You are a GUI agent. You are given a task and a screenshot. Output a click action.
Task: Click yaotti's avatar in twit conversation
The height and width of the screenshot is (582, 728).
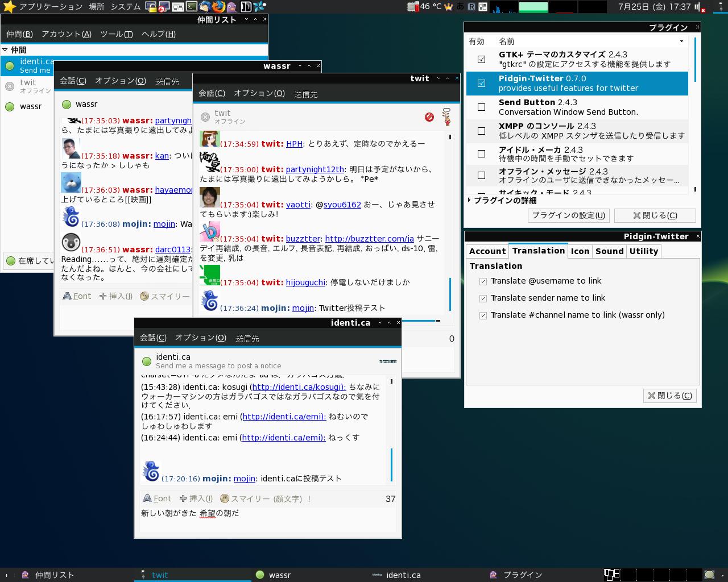[210, 197]
